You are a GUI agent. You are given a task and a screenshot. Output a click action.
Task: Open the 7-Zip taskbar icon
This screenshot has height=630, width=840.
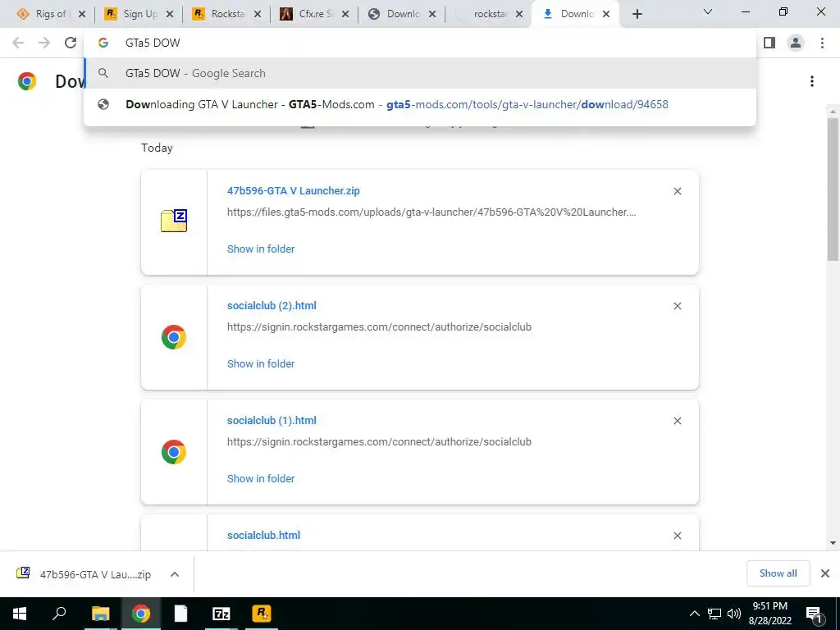coord(221,614)
